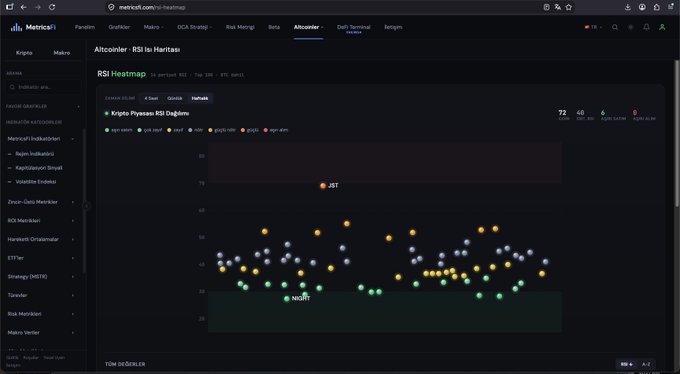
Task: Click the NIGHT data point
Action: (x=287, y=299)
